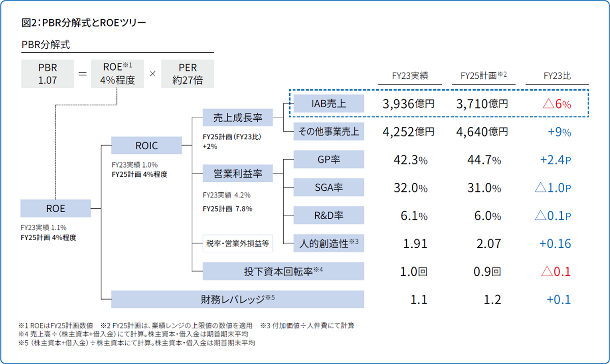Select the その他事業売上 box
The image size is (610, 364).
(329, 131)
